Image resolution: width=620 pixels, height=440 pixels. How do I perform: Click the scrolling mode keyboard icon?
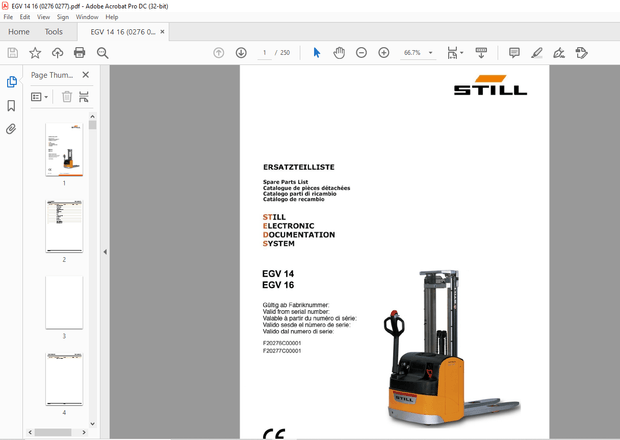click(481, 53)
